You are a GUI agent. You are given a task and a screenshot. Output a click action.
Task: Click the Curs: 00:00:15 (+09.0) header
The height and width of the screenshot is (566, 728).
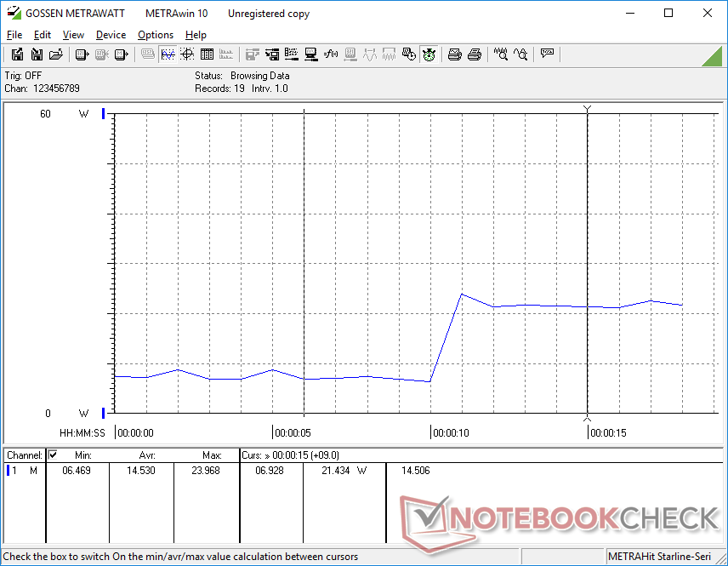290,455
